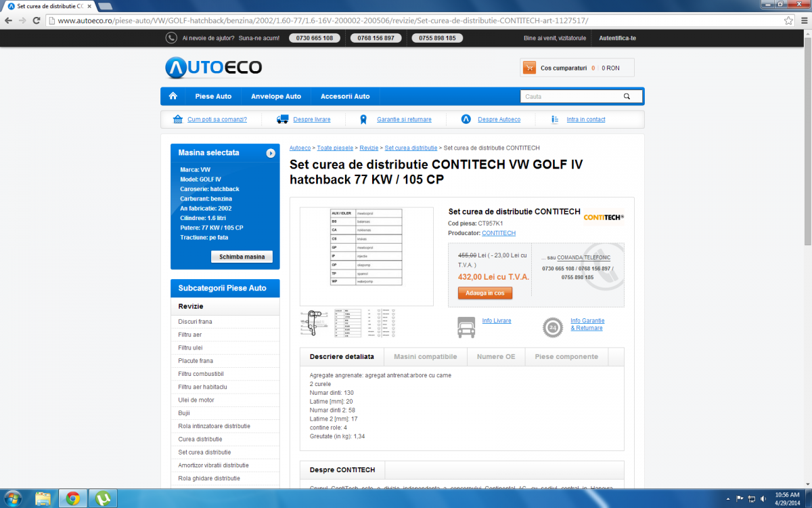812x508 pixels.
Task: Open a new browser tab
Action: [105, 6]
